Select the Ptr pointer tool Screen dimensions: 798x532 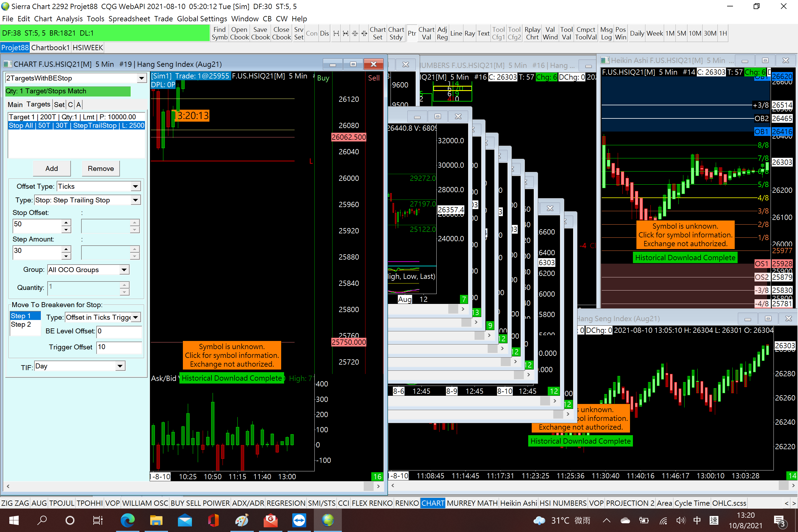tap(412, 33)
